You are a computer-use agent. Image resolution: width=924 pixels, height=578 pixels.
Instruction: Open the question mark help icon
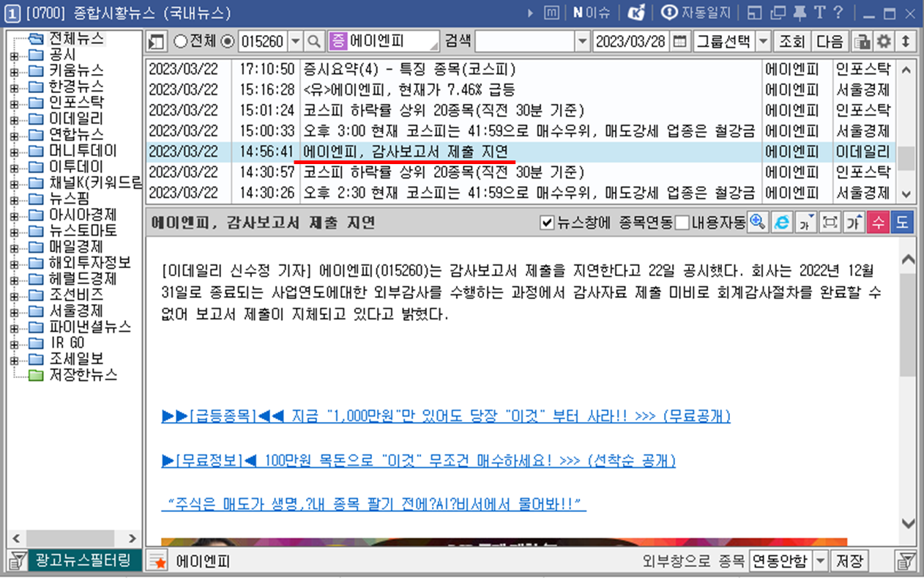[x=838, y=12]
